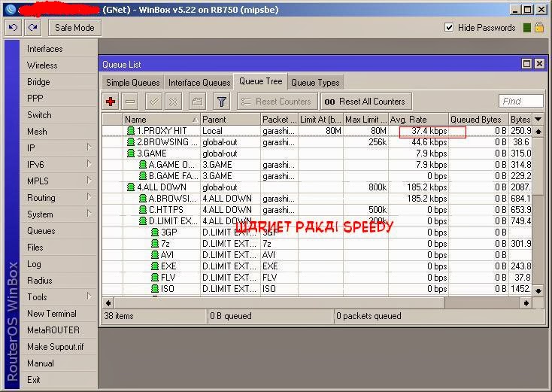The height and width of the screenshot is (392, 552).
Task: Expand the System submenu arrow
Action: 89,214
